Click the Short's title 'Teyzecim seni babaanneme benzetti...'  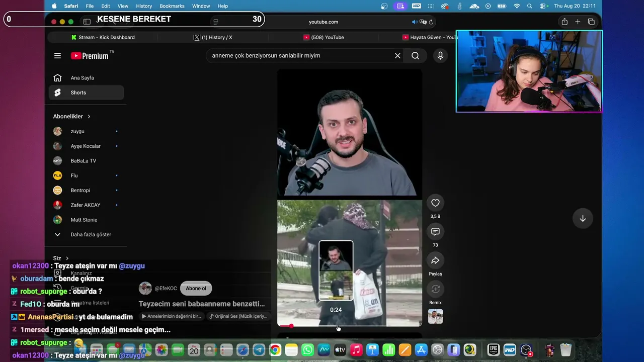pyautogui.click(x=202, y=304)
